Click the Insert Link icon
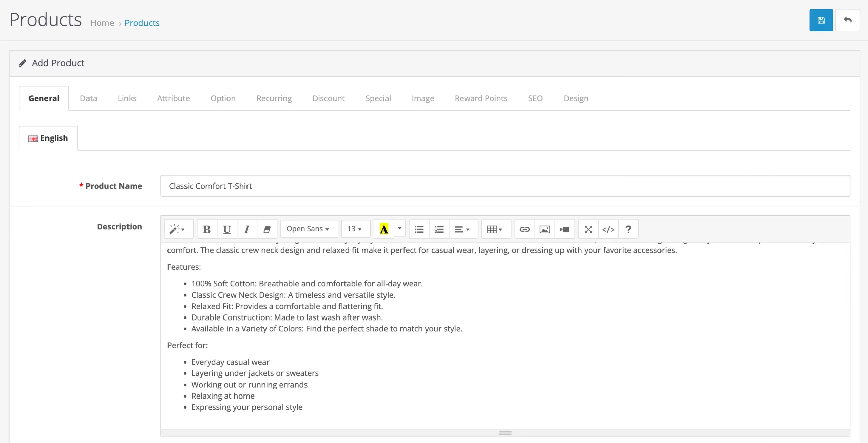Image resolution: width=868 pixels, height=443 pixels. 524,229
